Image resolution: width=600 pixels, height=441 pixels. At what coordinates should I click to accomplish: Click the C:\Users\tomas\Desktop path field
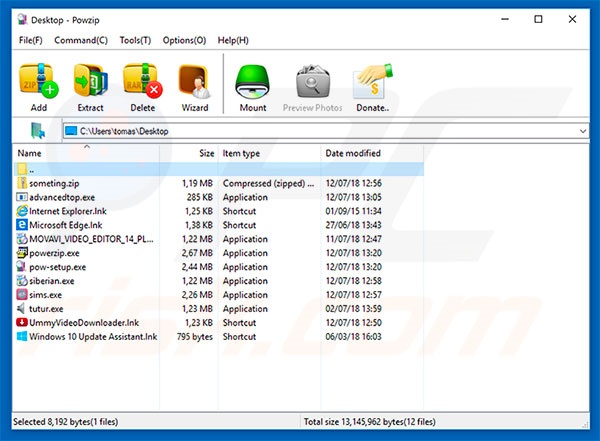tap(325, 131)
